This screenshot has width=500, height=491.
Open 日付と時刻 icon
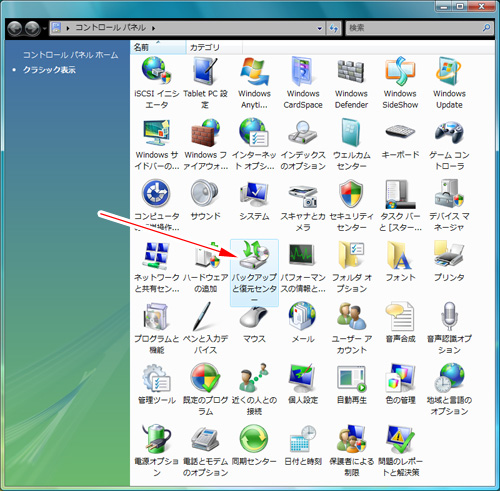pyautogui.click(x=303, y=439)
